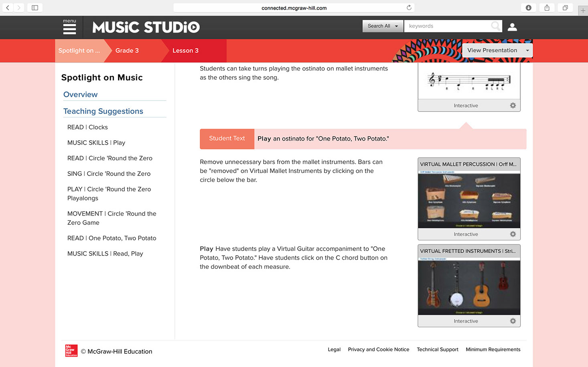Open the Overview sidebar link
Image resolution: width=588 pixels, height=367 pixels.
80,95
